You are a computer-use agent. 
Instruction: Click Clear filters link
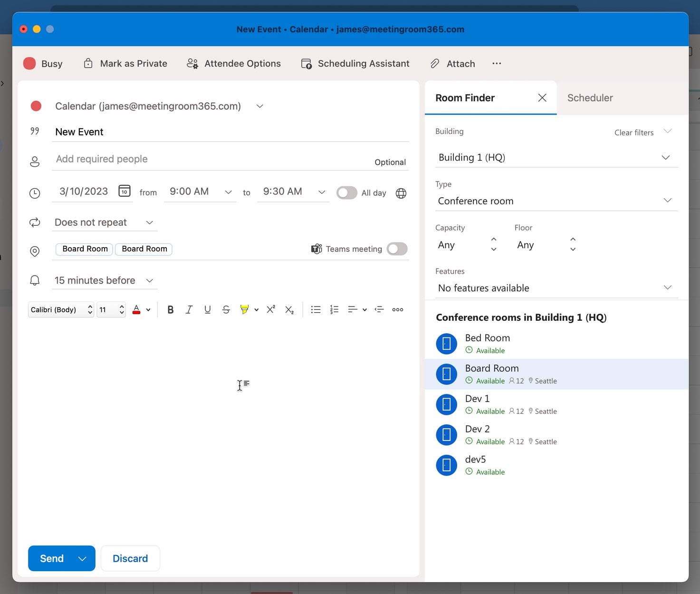pyautogui.click(x=634, y=133)
